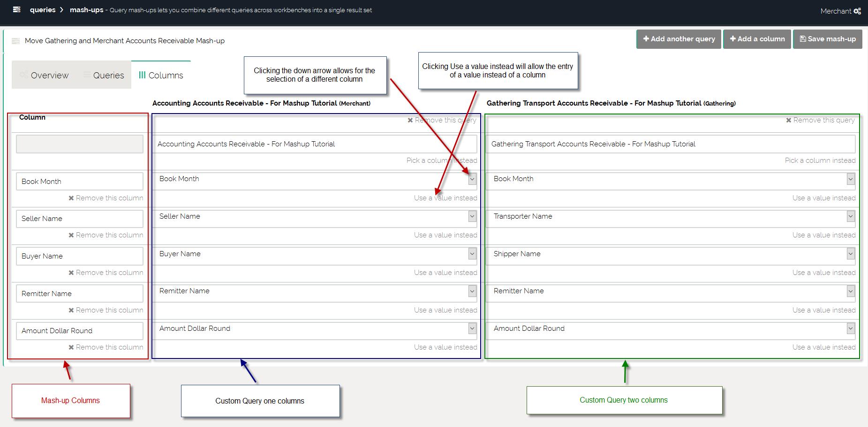Switch to the Queries tab
Image resolution: width=868 pixels, height=427 pixels.
tap(104, 75)
